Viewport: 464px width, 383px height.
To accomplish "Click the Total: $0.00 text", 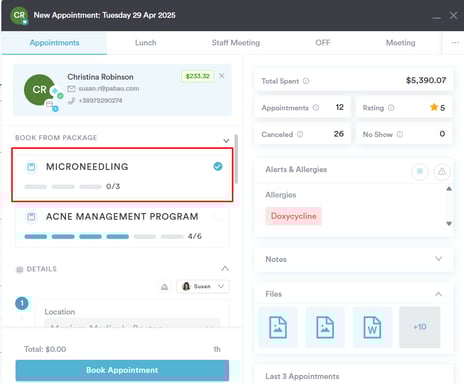I will pyautogui.click(x=45, y=349).
